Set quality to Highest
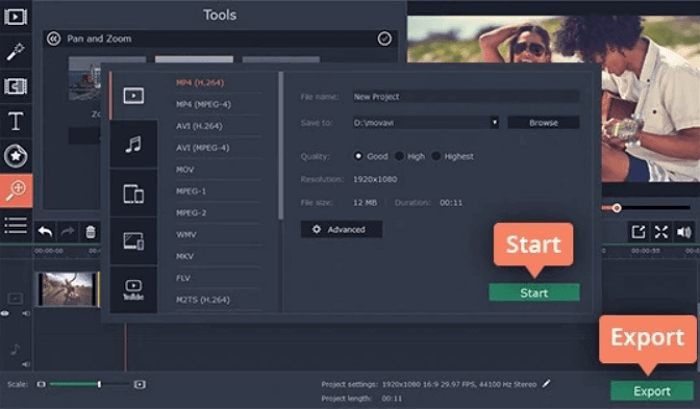Viewport: 700px width, 409px height. pyautogui.click(x=437, y=156)
